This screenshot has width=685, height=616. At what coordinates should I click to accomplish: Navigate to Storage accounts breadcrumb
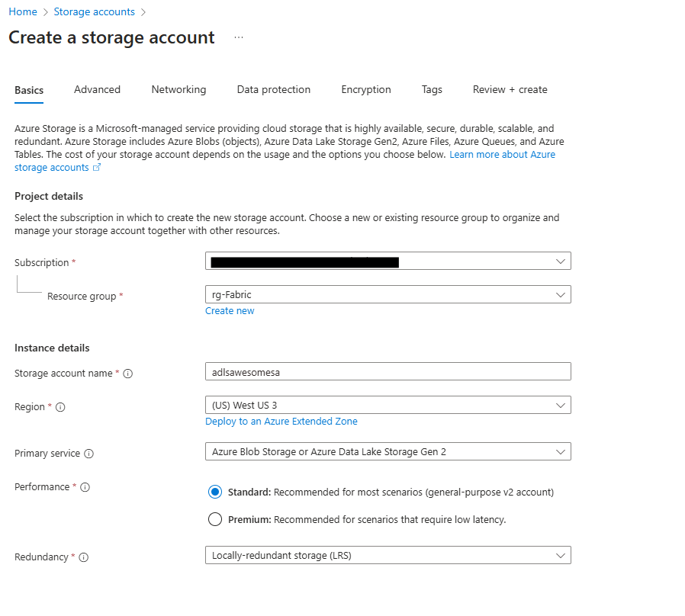[x=95, y=11]
